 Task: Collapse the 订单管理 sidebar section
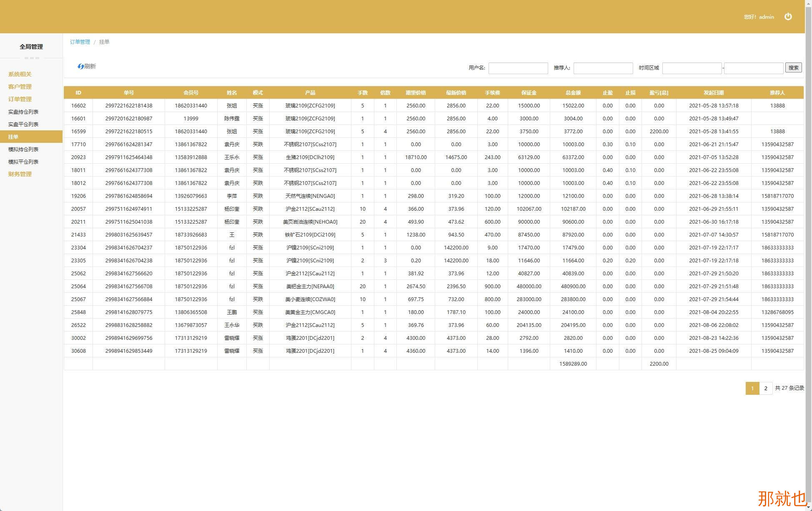pyautogui.click(x=20, y=99)
